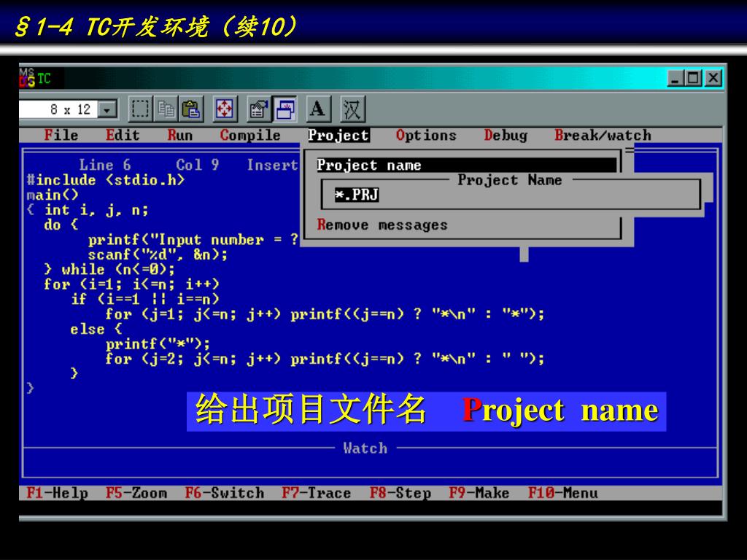Minimize the TC window

(675, 77)
